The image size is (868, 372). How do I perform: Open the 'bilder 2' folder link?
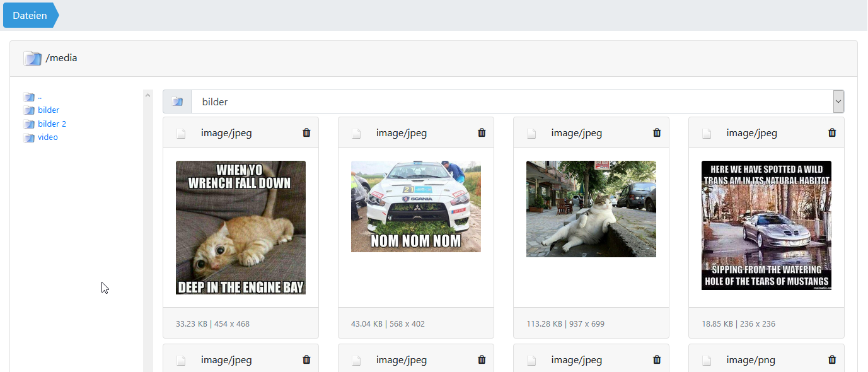point(52,124)
